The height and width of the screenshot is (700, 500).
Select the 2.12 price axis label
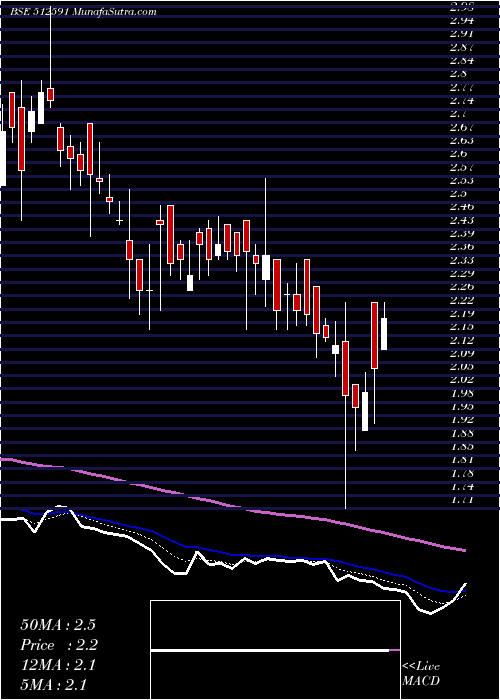[x=461, y=340]
